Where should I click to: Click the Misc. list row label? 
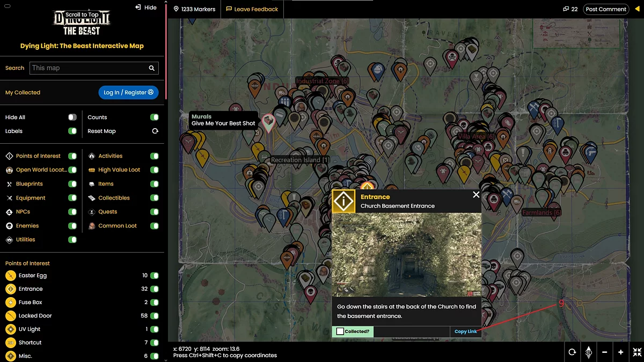point(25,356)
